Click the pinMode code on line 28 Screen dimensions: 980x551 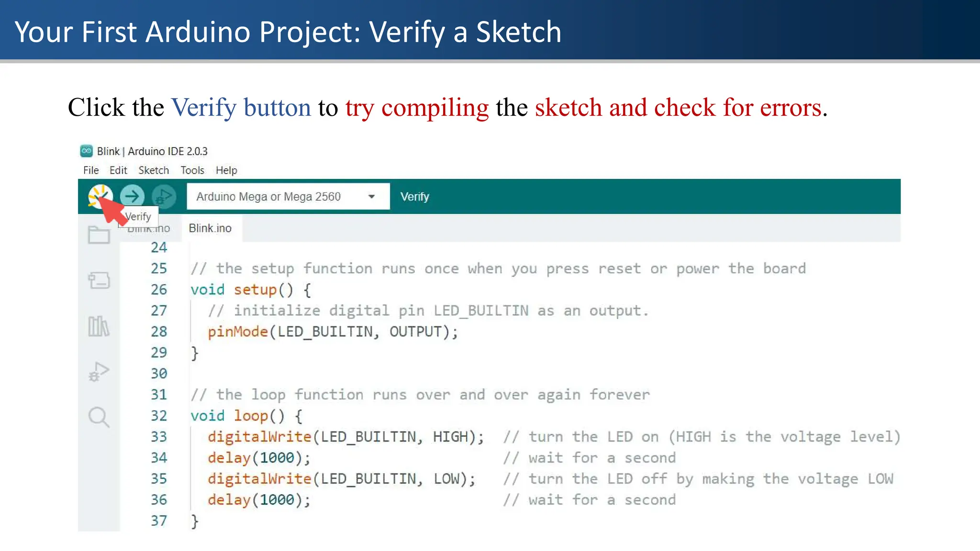(x=237, y=331)
